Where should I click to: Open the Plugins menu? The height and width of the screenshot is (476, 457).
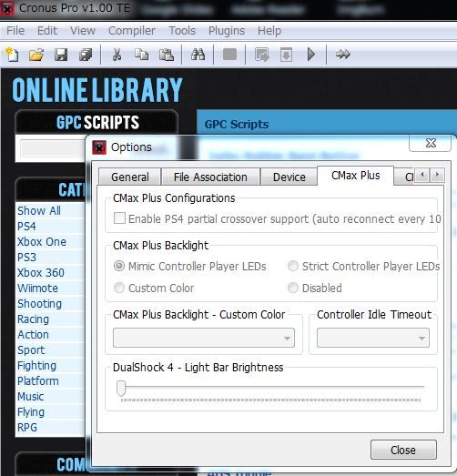point(226,31)
